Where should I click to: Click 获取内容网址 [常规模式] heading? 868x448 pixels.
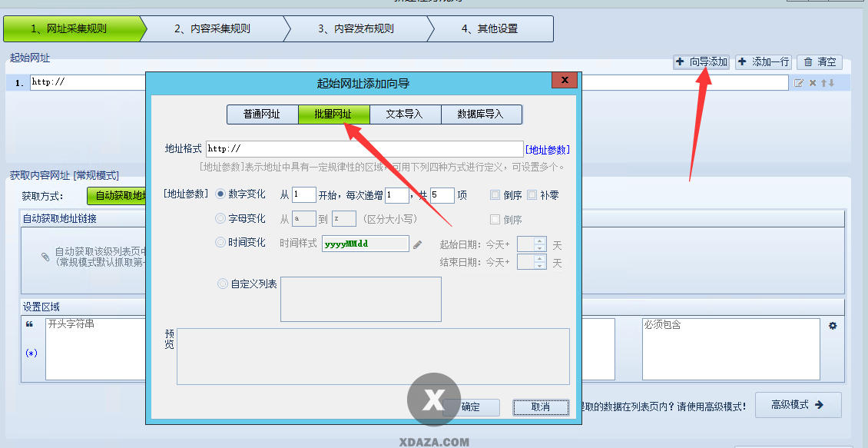coord(65,175)
